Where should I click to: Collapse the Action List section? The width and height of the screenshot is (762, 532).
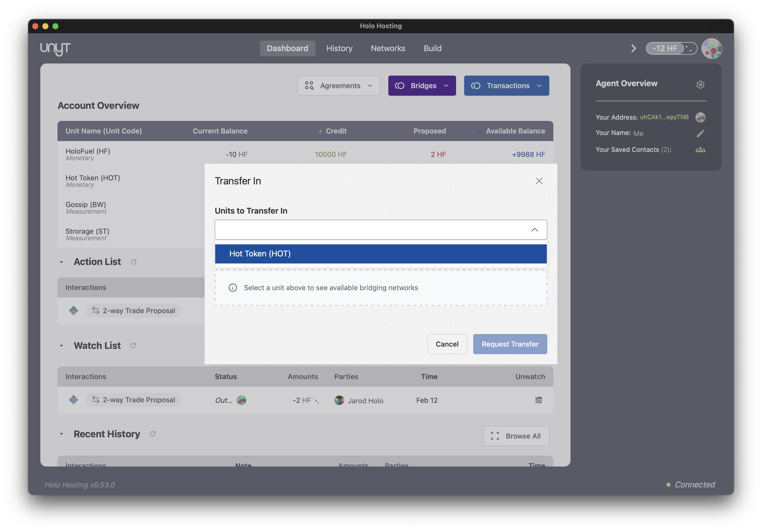61,262
